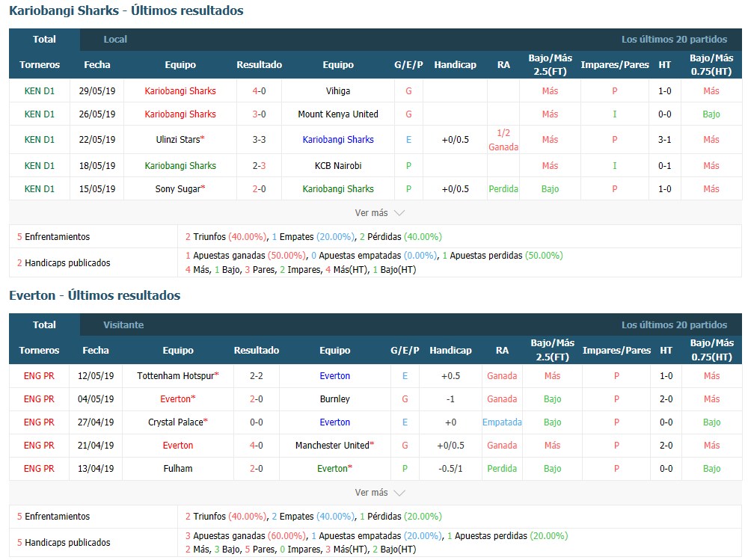Click 2 Handicaps publicados summary
This screenshot has width=748, height=560.
[64, 263]
